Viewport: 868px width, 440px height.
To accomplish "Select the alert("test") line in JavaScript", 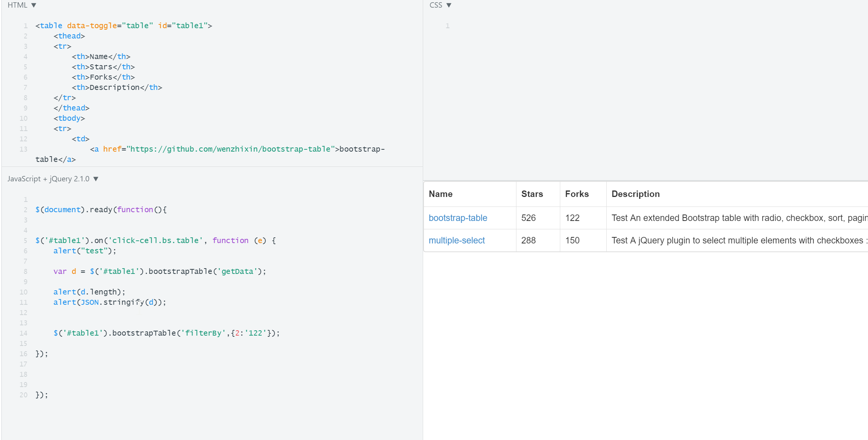I will [84, 251].
